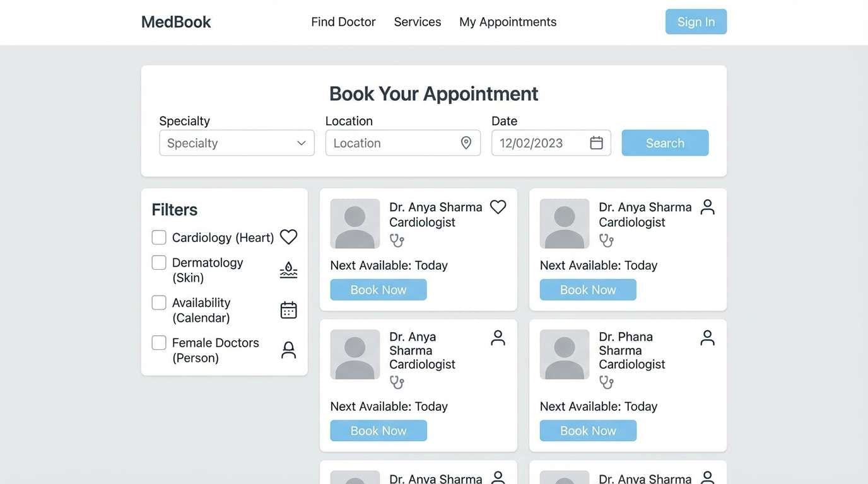Image resolution: width=868 pixels, height=484 pixels.
Task: Click the heart icon beside Cardiology filter
Action: point(288,236)
